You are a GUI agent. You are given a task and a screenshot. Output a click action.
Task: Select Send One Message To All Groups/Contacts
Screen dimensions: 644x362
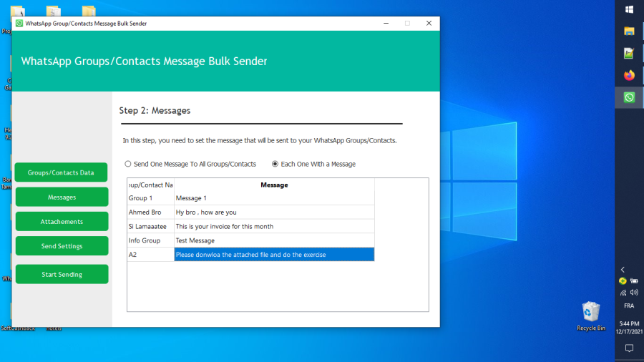coord(190,164)
